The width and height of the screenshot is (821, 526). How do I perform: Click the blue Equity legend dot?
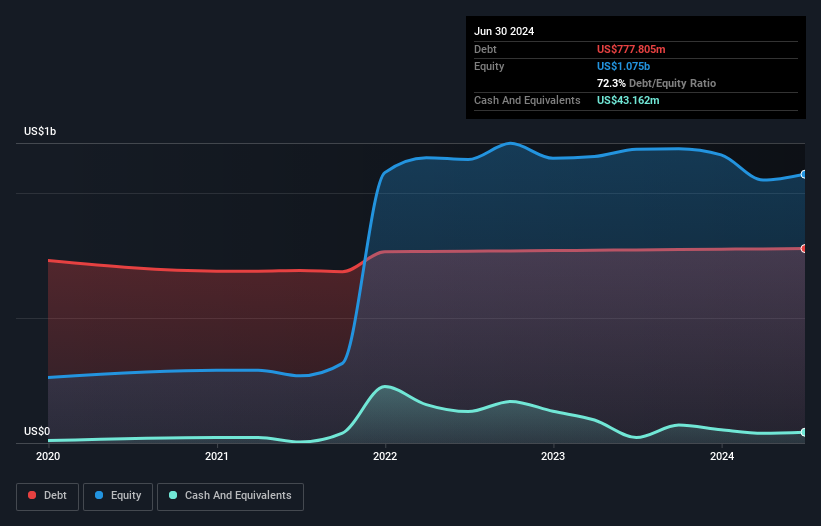pyautogui.click(x=99, y=495)
